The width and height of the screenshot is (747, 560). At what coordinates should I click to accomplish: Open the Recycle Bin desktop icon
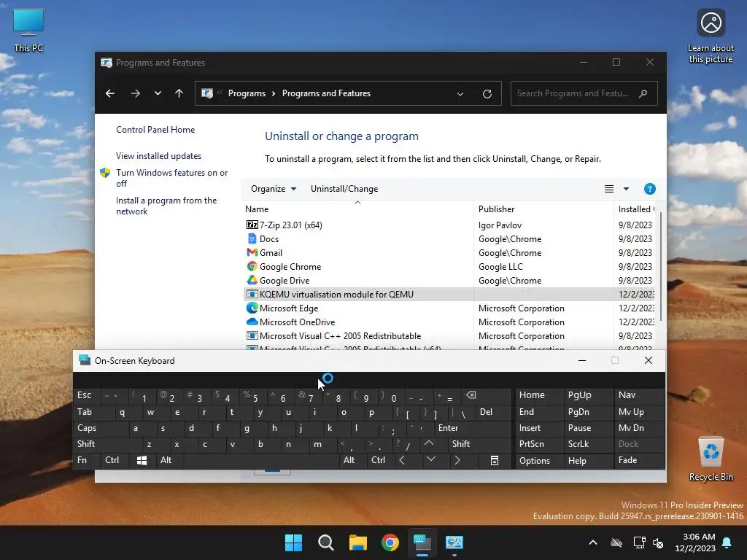(x=711, y=459)
